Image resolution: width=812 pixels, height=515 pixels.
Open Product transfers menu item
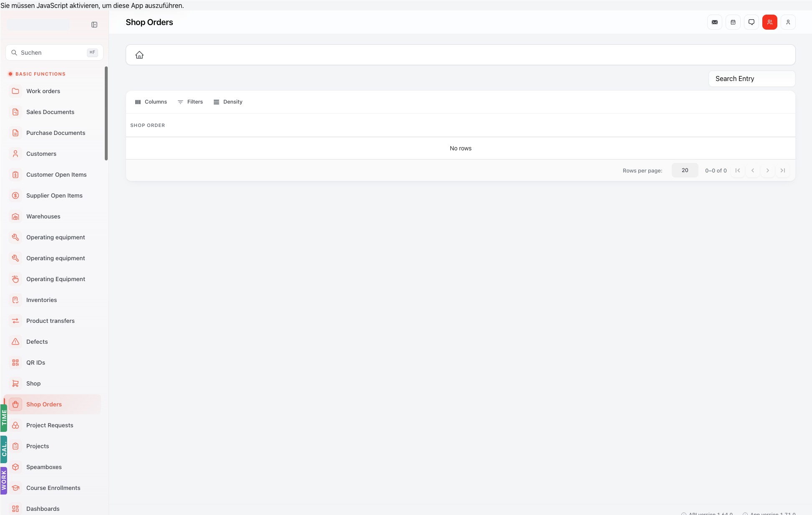pos(53,321)
